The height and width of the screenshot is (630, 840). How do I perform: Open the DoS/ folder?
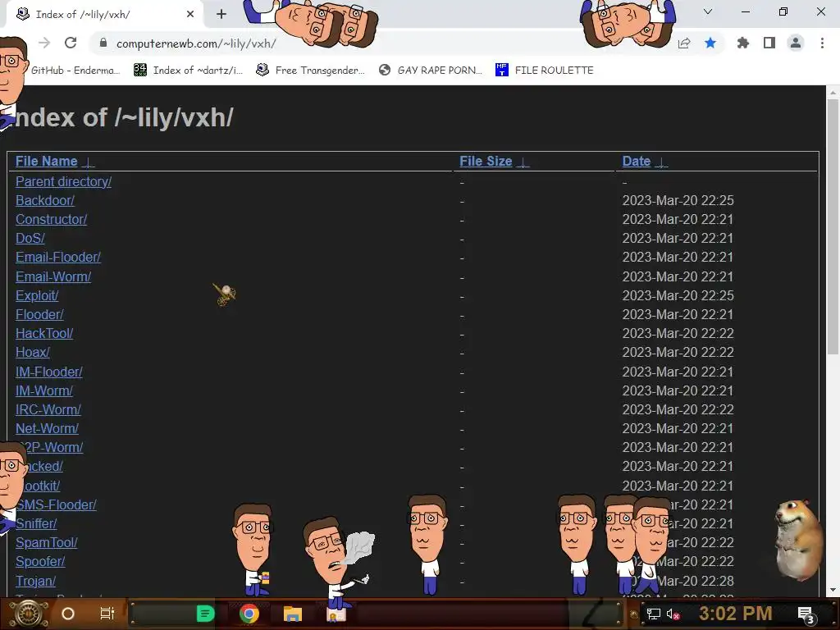point(30,238)
